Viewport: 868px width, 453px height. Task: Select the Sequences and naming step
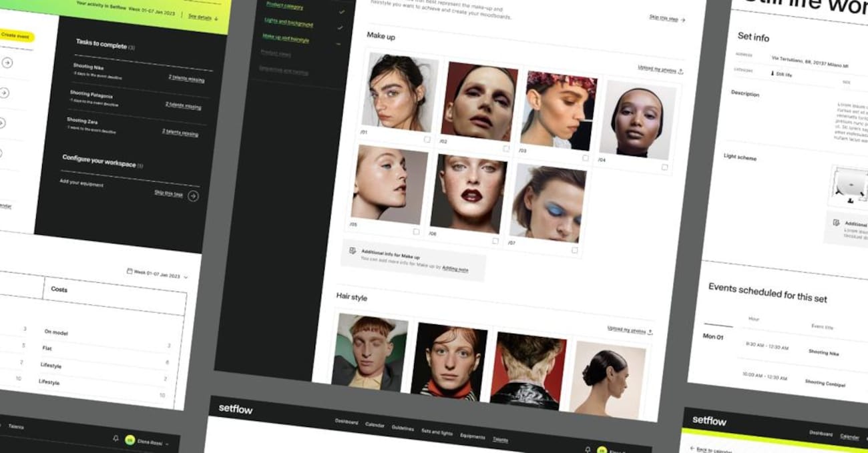[283, 70]
